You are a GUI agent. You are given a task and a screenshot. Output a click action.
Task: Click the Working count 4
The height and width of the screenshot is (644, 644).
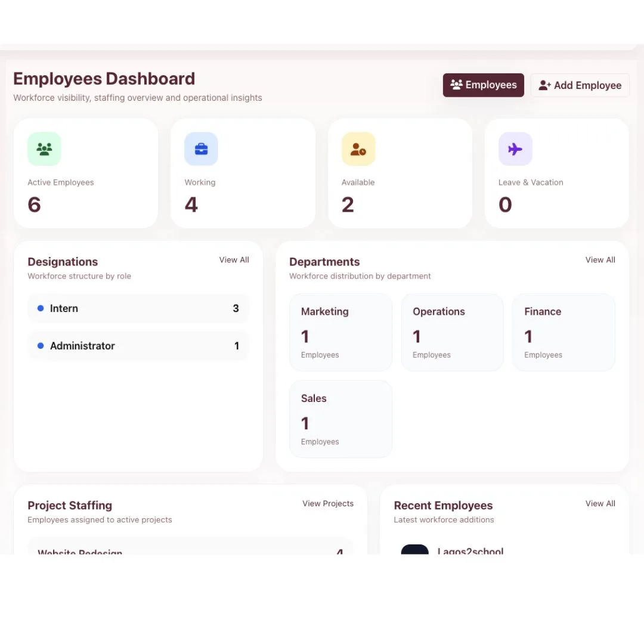191,205
